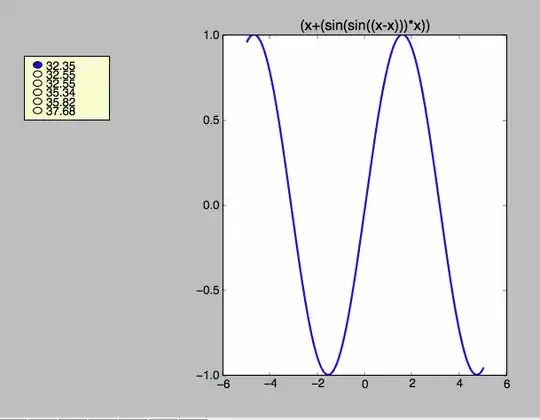The width and height of the screenshot is (540, 420).
Task: Click the plot title (x+(sin(sin((x-x)))*x))
Action: (x=365, y=26)
